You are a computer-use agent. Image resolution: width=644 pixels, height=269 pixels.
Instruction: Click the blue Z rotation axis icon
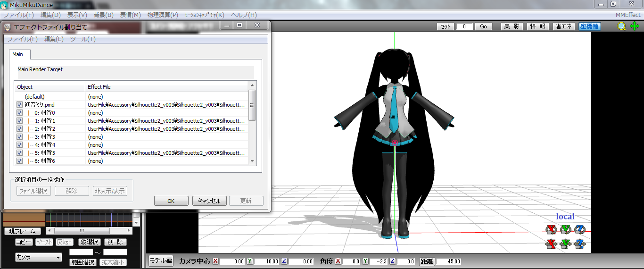580,229
